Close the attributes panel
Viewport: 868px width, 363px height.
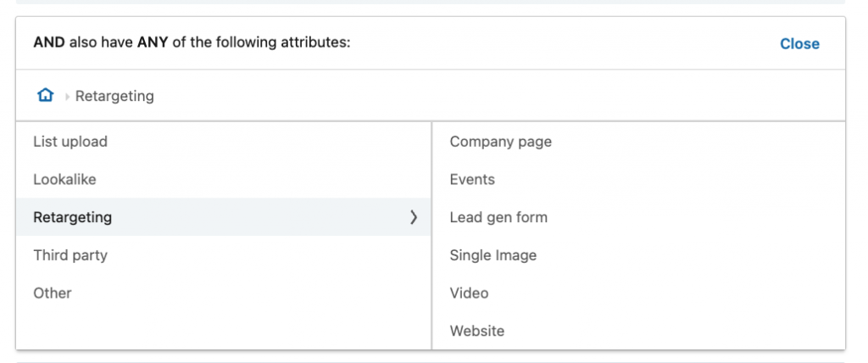click(799, 44)
